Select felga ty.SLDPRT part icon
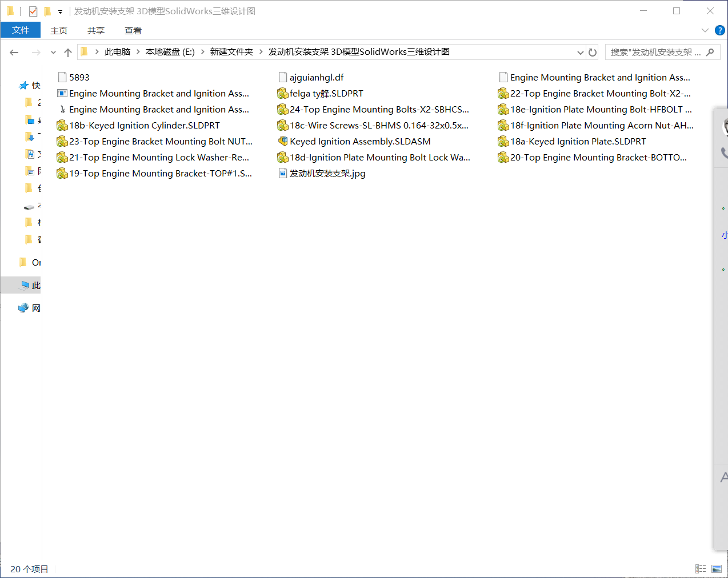728x578 pixels. point(282,93)
